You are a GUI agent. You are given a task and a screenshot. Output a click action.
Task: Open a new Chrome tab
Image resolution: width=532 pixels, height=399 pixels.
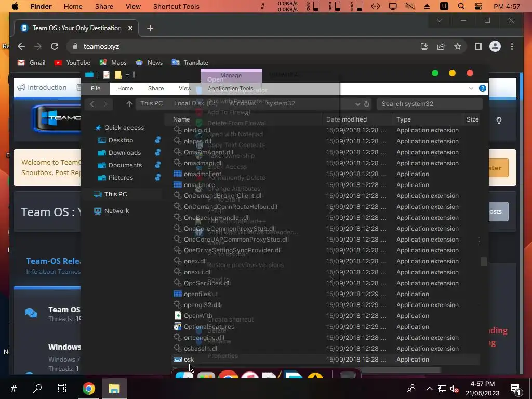(x=150, y=28)
